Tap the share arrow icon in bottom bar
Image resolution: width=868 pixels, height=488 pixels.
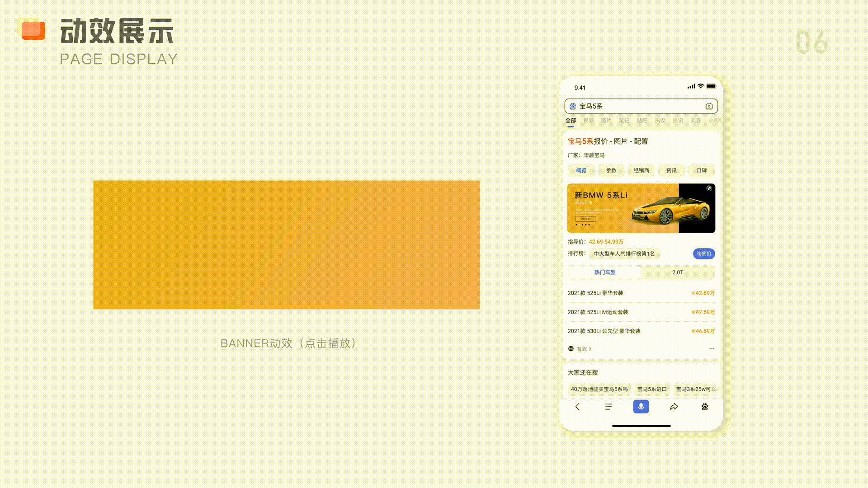click(x=674, y=407)
